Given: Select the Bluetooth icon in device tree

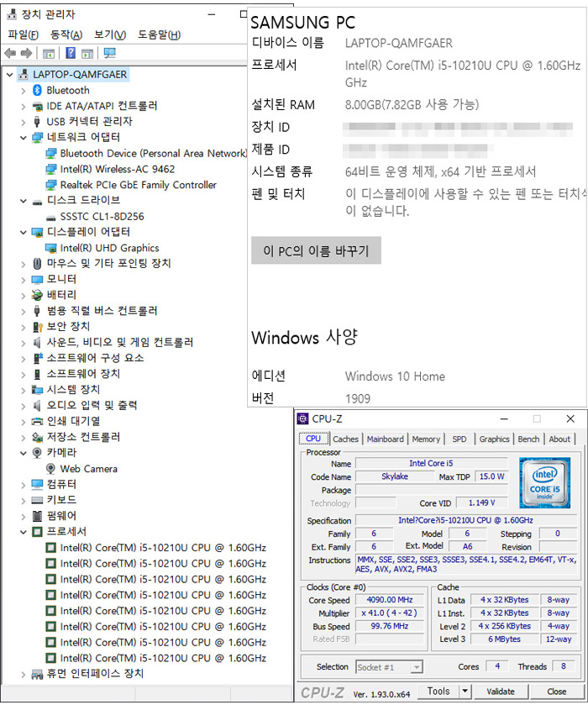Looking at the screenshot, I should point(37,91).
